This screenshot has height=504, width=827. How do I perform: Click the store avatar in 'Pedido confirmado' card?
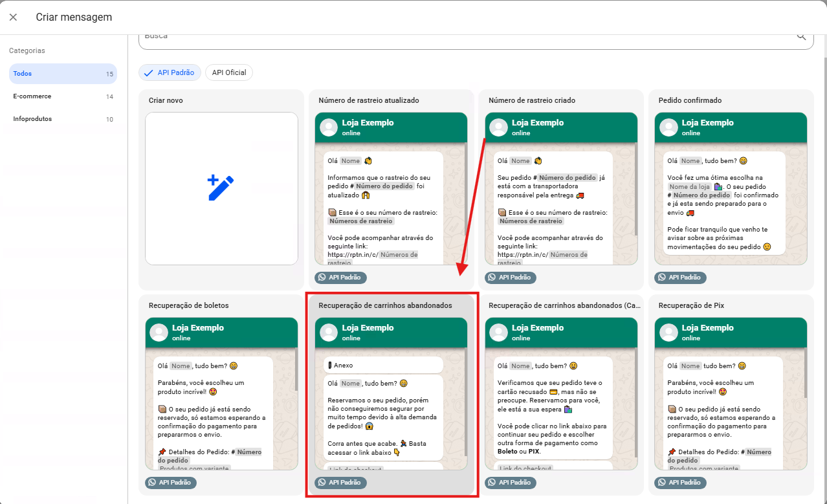[x=669, y=127]
